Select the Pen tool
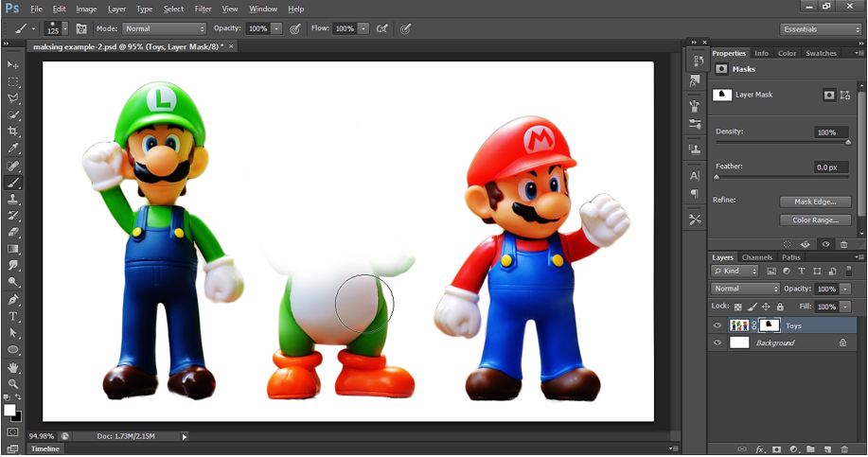The image size is (868, 457). [x=12, y=300]
